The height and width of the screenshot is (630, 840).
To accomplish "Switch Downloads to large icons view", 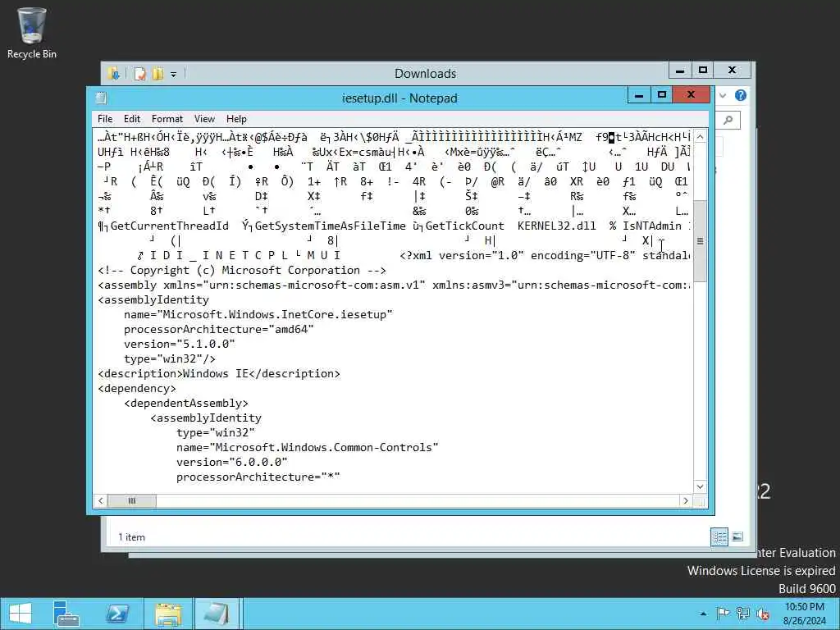I will [x=737, y=536].
